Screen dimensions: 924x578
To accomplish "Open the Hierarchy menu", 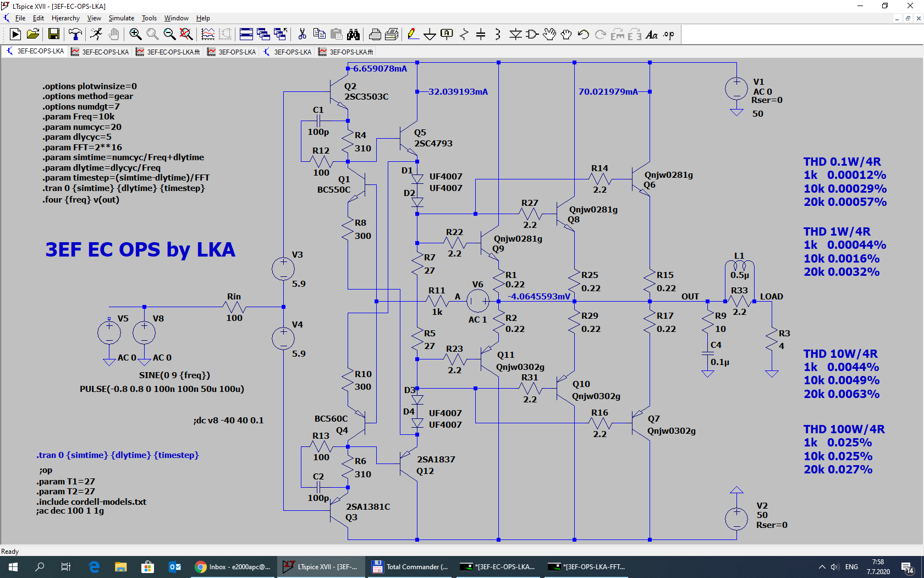I will point(65,18).
